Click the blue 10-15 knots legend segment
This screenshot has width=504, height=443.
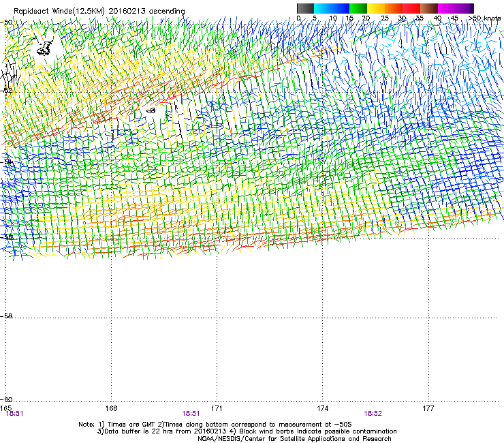(341, 8)
